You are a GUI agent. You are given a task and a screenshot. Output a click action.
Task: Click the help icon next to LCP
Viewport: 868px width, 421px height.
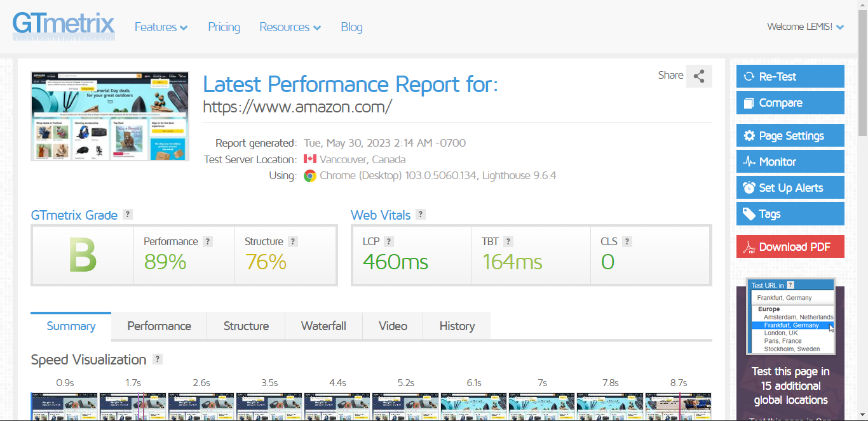[389, 241]
